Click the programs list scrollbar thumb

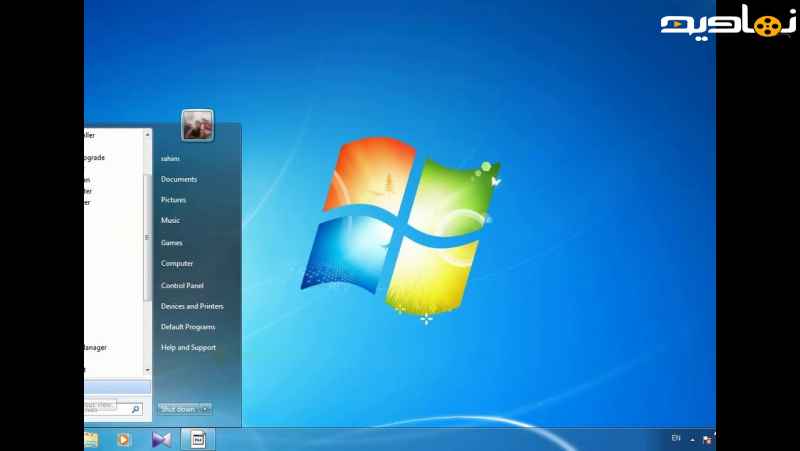click(x=147, y=237)
